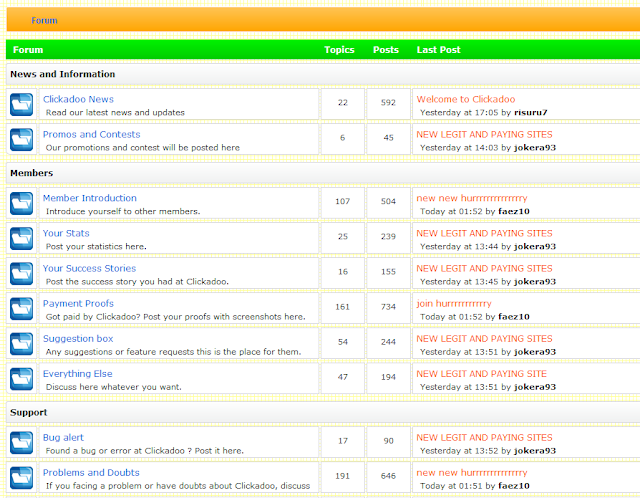This screenshot has height=498, width=640.
Task: View jokera93 profile in Your Stats row
Action: click(x=535, y=247)
